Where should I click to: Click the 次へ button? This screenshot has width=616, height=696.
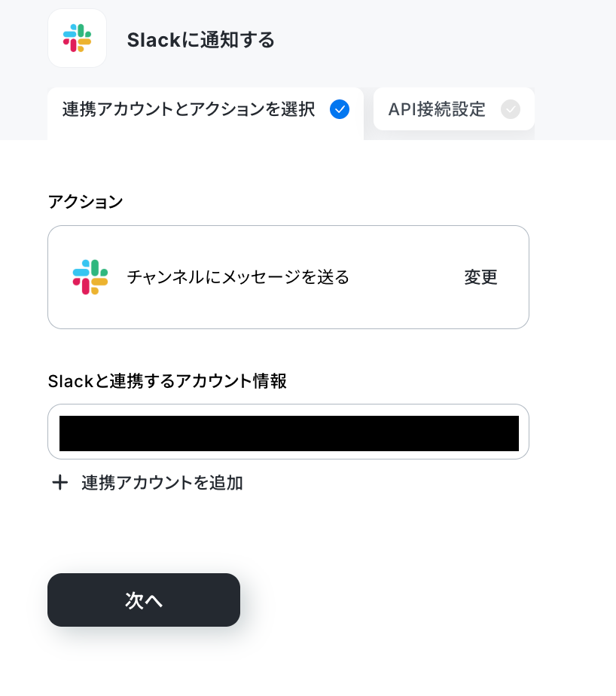(144, 600)
